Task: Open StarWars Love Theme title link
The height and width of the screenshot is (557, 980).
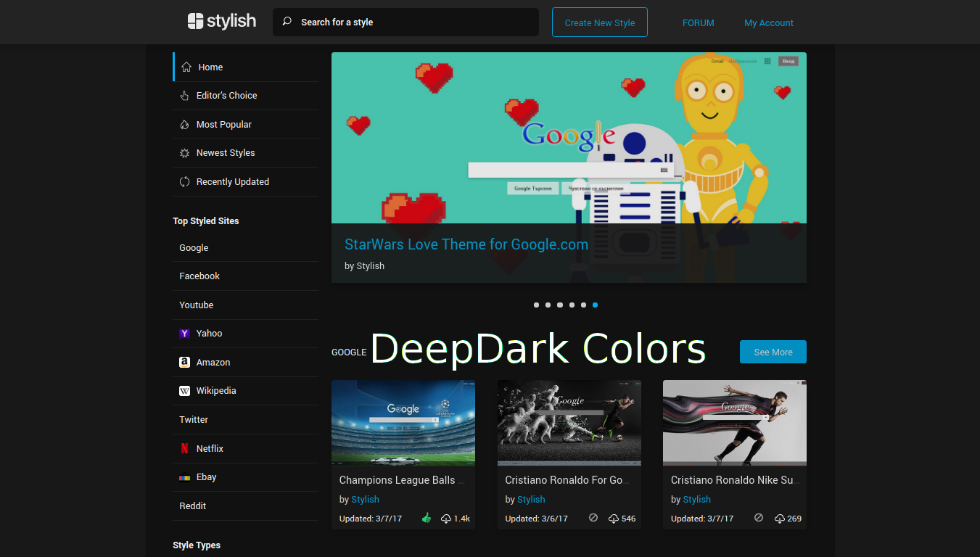Action: (x=466, y=244)
